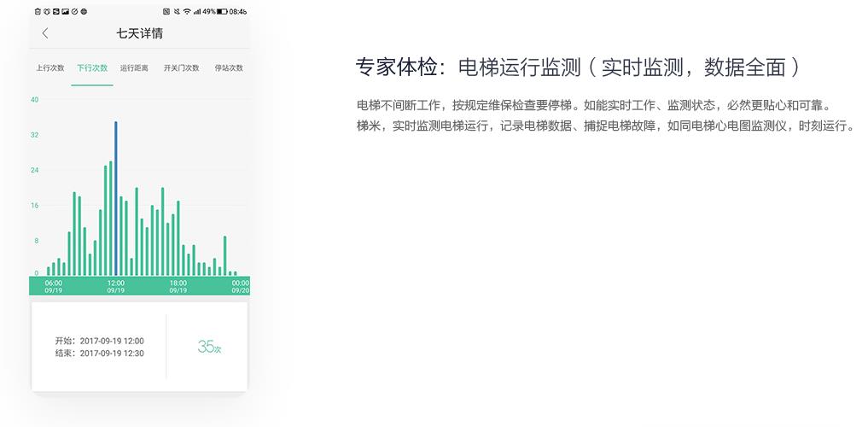Tap the cellular signal bars icon
868x427 pixels.
point(196,11)
